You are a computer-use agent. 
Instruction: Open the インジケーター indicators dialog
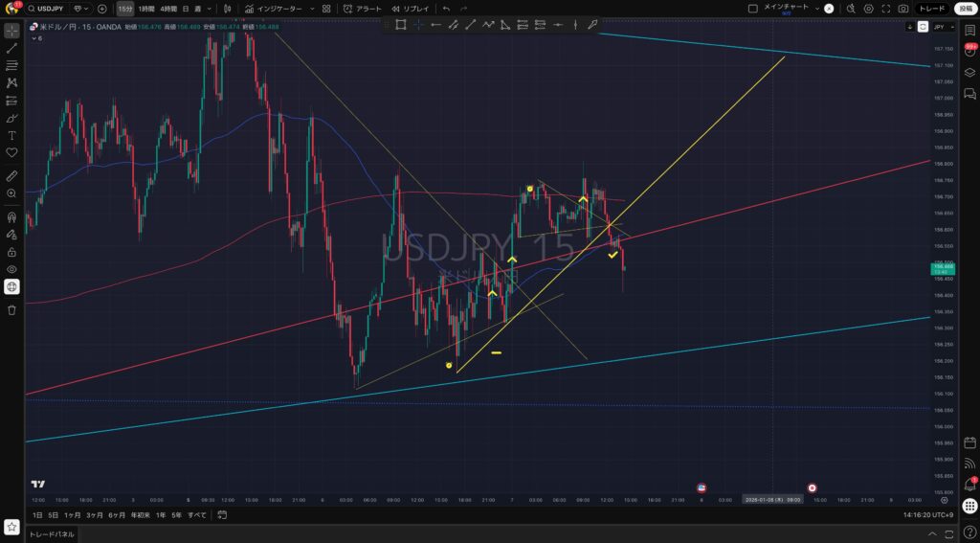273,9
